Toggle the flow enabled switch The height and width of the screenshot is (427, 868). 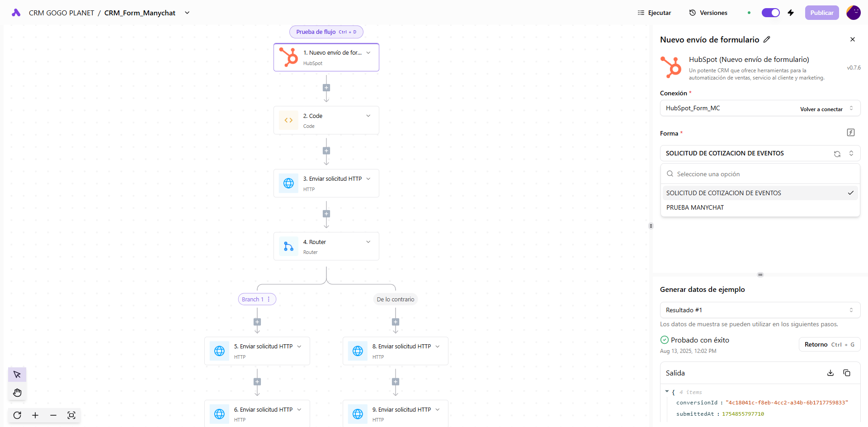tap(770, 13)
